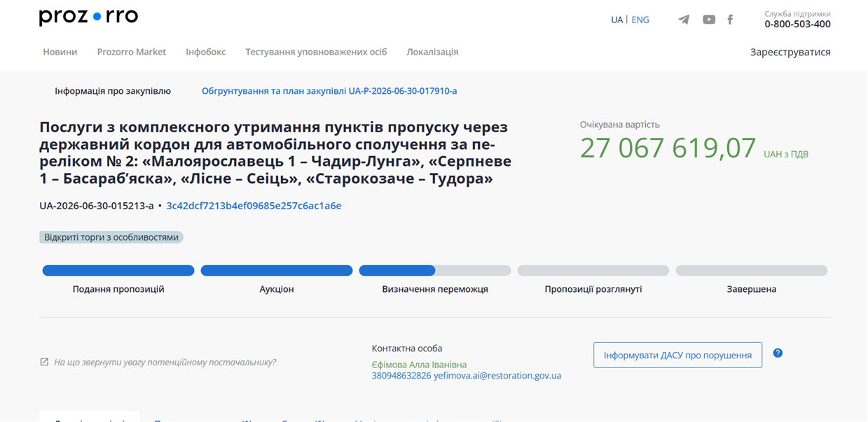Select the Інформація про закупівлю tab
This screenshot has width=868, height=422.
(113, 91)
